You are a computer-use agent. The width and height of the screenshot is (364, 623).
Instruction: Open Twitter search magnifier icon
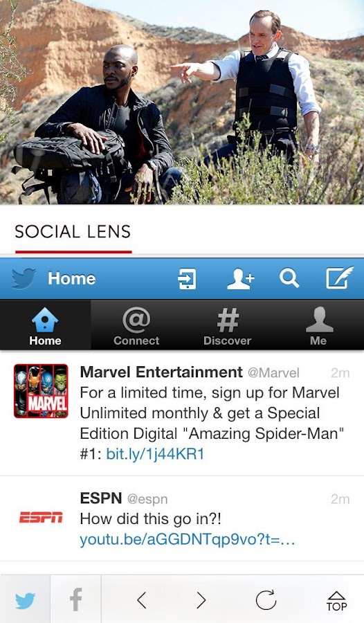(289, 278)
